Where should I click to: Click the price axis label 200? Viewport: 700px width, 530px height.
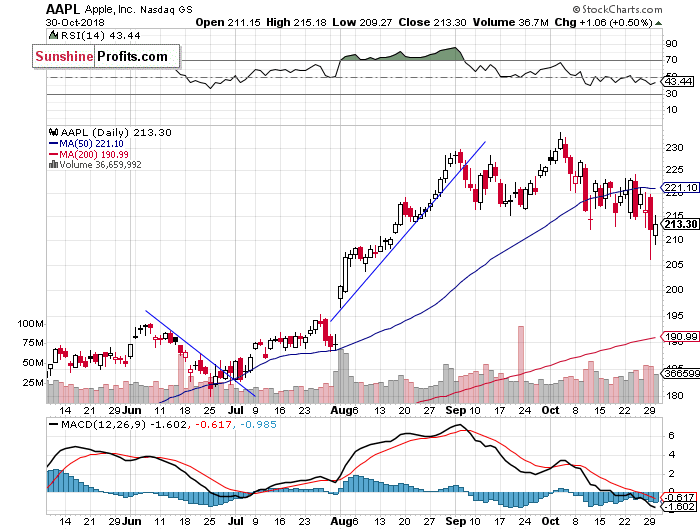(674, 290)
